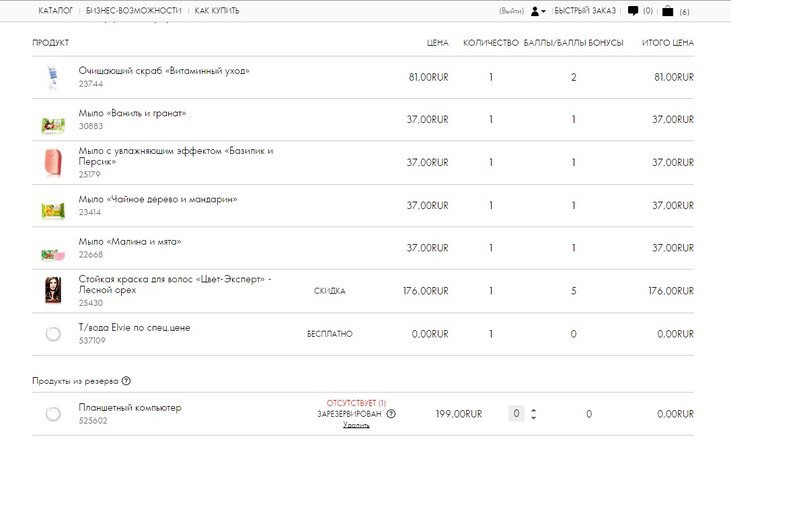Open the shopping bag cart icon
This screenshot has width=807, height=523.
668,11
